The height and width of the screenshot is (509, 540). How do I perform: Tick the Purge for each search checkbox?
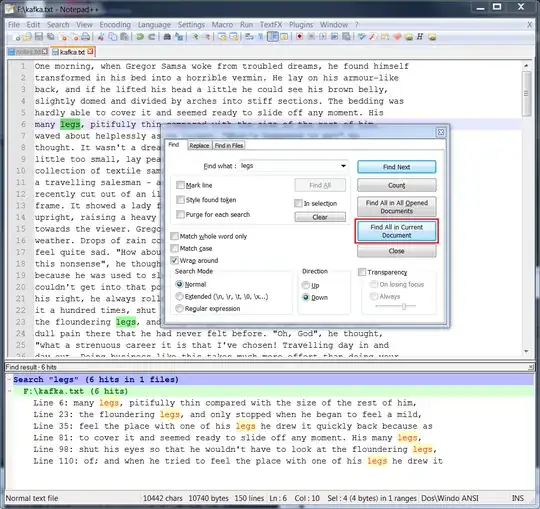180,215
